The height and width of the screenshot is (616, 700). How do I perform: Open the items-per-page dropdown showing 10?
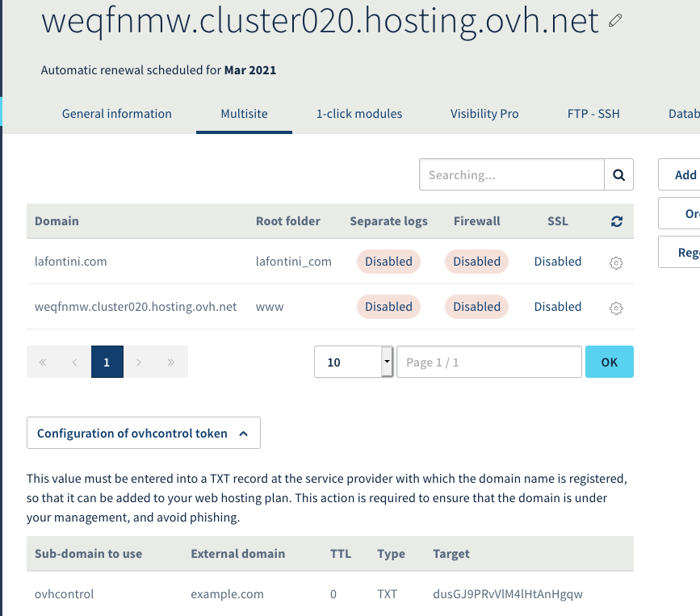point(353,362)
